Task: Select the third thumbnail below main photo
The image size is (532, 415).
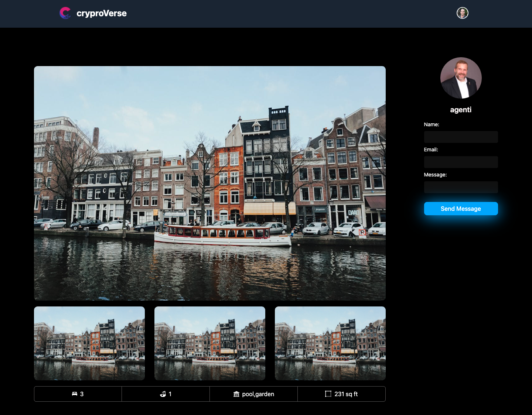Action: [330, 343]
